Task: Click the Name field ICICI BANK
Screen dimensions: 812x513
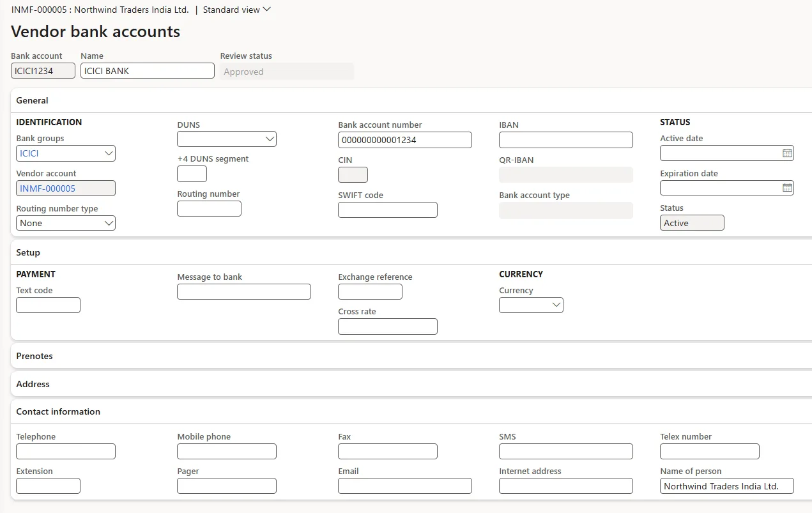Action: [x=148, y=71]
